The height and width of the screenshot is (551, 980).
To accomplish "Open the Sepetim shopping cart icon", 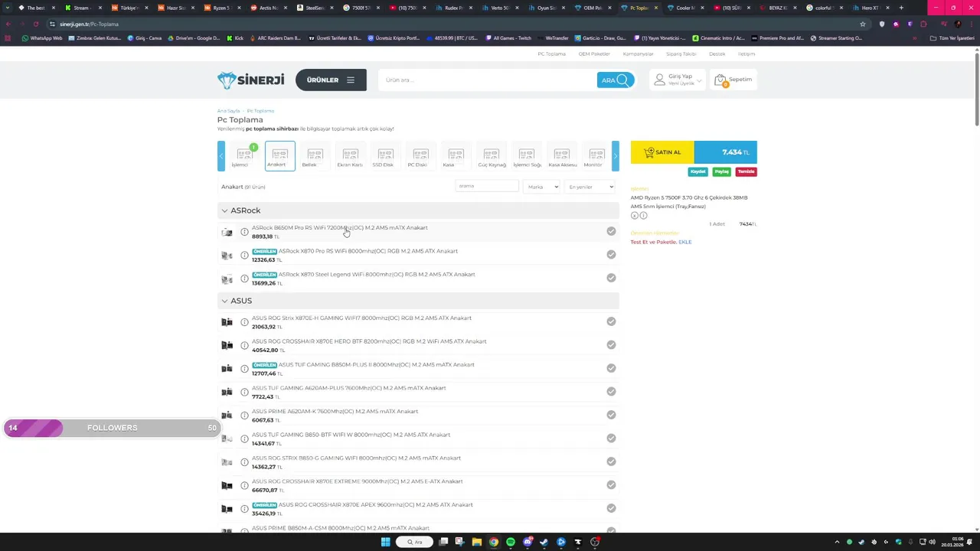I will [x=720, y=80].
